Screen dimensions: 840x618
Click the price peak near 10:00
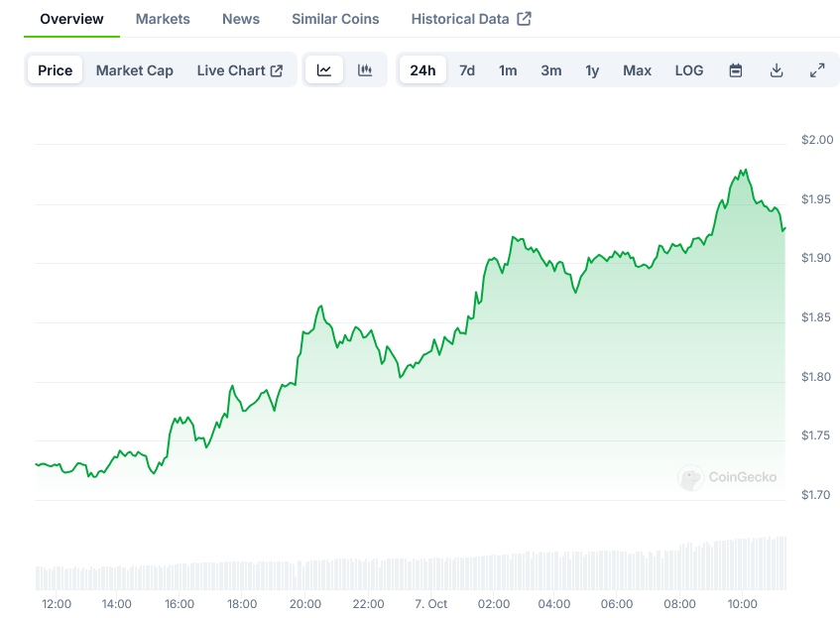[745, 171]
